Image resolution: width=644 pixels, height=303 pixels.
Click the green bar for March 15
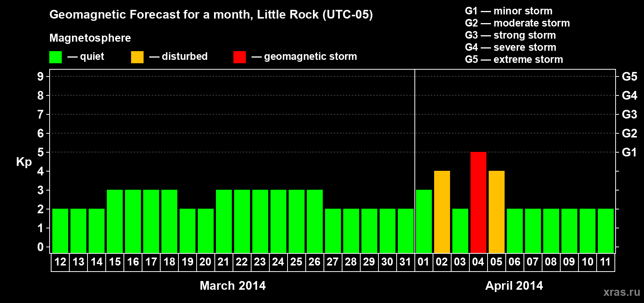tap(115, 222)
